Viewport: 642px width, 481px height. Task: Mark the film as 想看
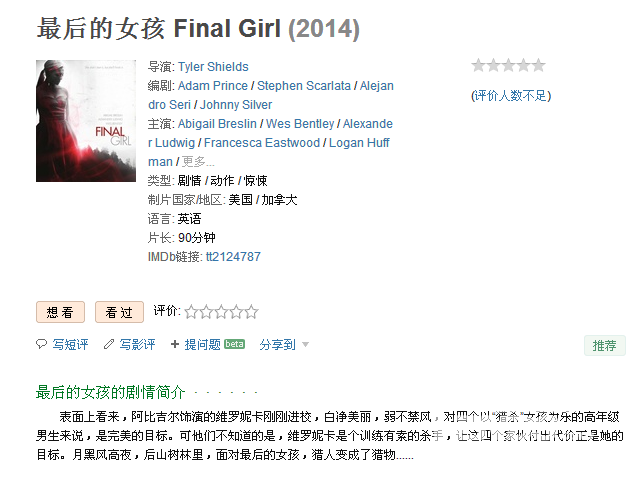[x=60, y=312]
